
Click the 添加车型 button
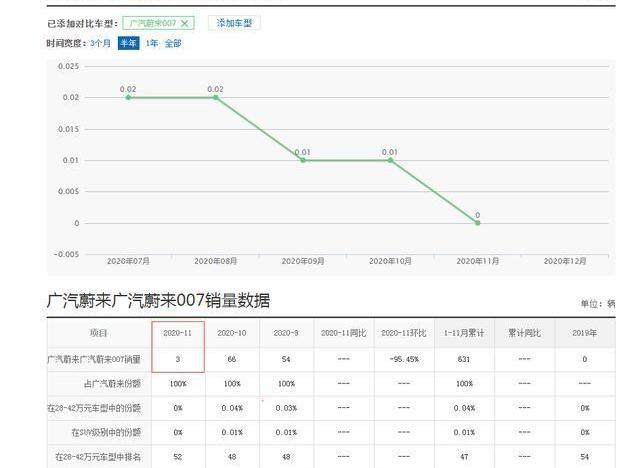[x=235, y=22]
